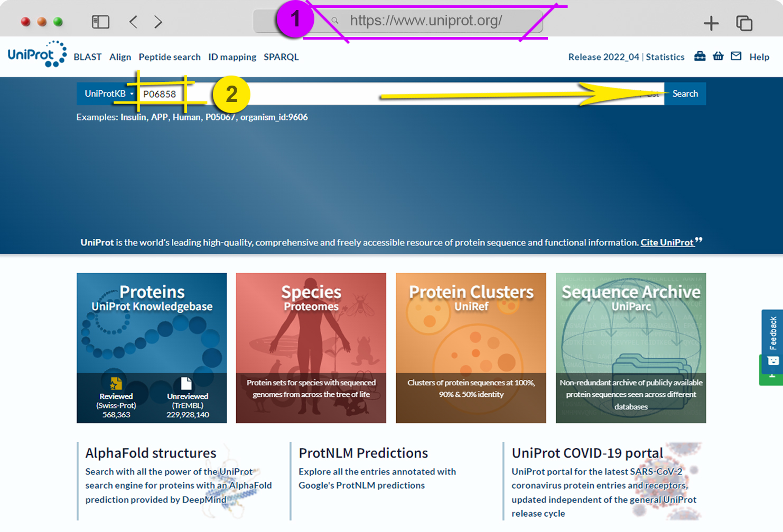The image size is (783, 532).
Task: Show tab overview icon
Action: pyautogui.click(x=744, y=23)
